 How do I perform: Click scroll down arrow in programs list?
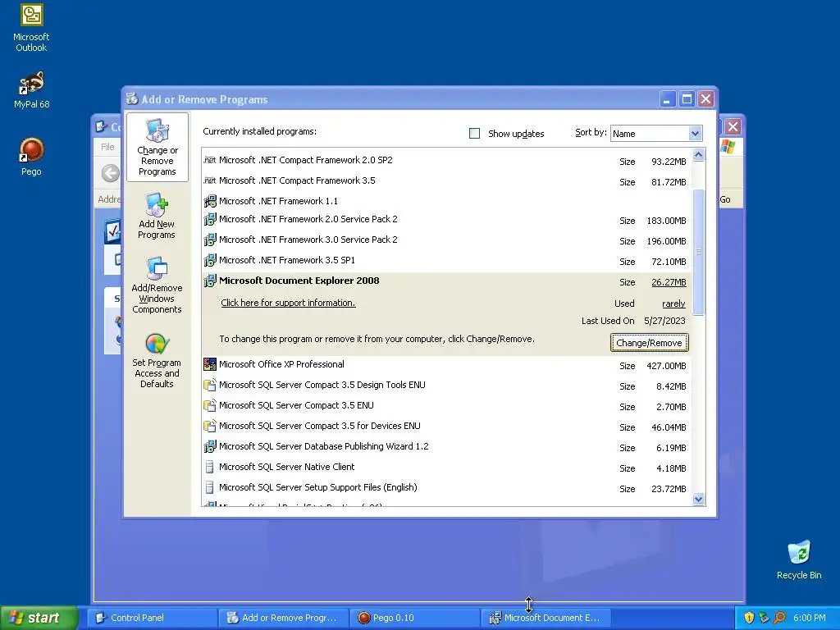[698, 499]
